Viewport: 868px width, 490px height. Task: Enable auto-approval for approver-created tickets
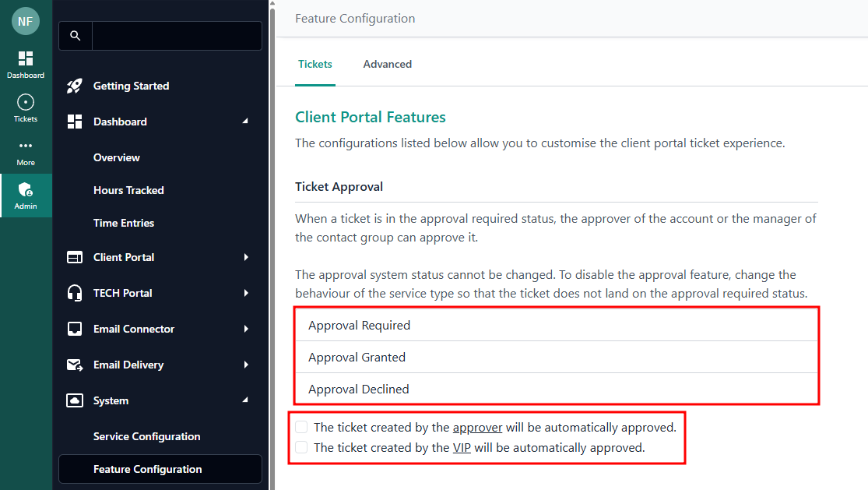click(x=301, y=427)
